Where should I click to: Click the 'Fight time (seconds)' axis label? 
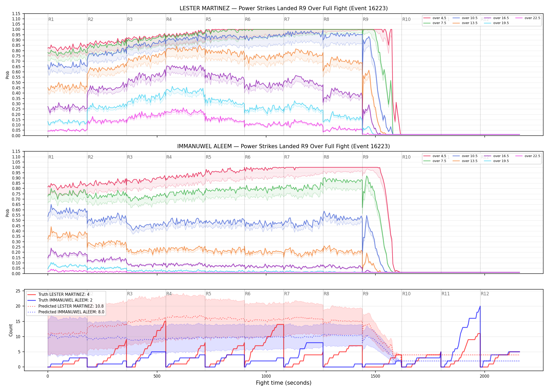click(x=284, y=383)
